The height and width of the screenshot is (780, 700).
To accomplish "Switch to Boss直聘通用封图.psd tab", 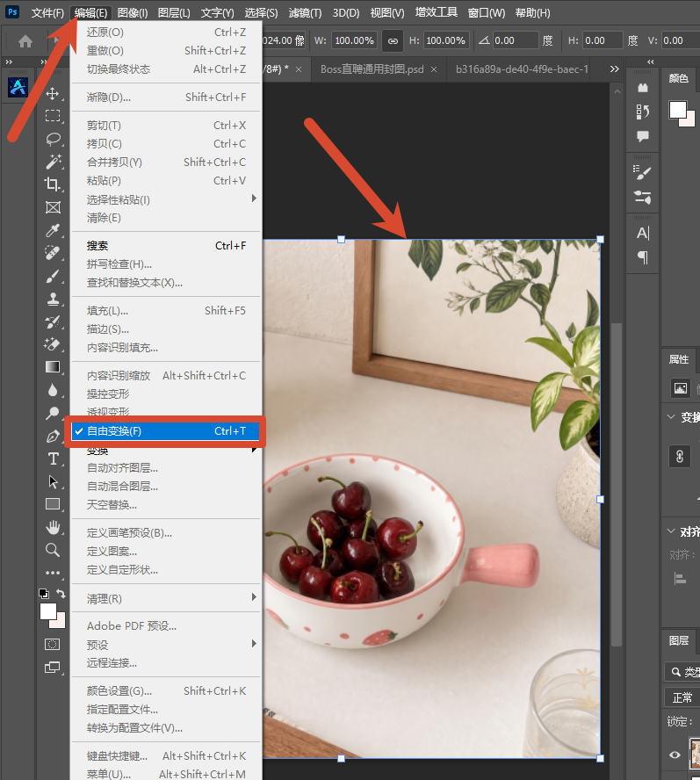I will click(372, 69).
